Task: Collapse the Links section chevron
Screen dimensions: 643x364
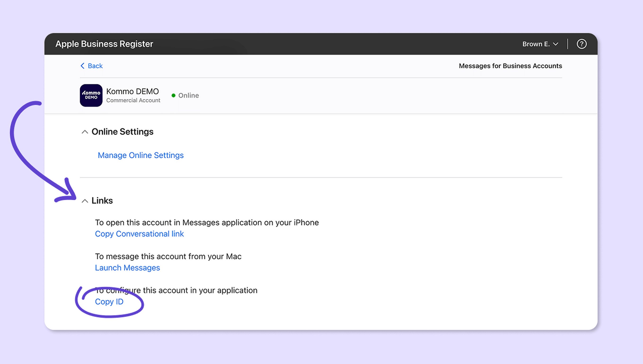Action: (85, 201)
